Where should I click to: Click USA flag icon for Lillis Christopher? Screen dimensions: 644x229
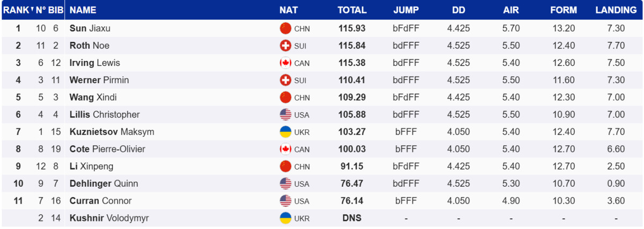pyautogui.click(x=286, y=114)
